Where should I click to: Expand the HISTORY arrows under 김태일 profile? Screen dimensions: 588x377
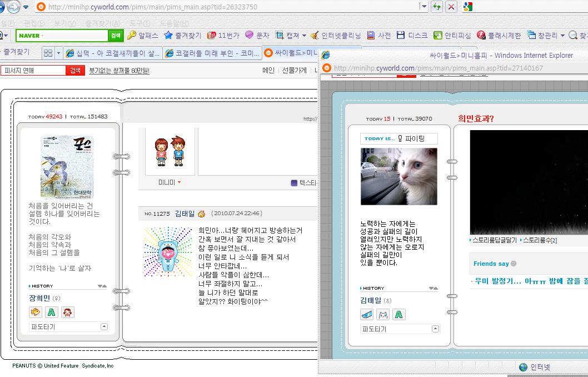pos(433,288)
